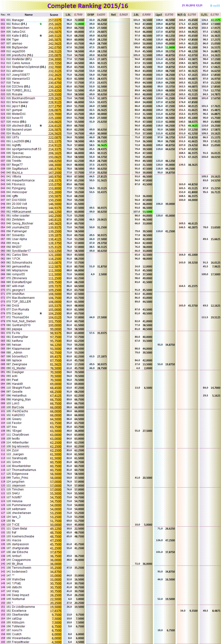This screenshot has width=221, height=644.
Task: Click the name 'SyncMaster17'
Action: coord(21,251)
